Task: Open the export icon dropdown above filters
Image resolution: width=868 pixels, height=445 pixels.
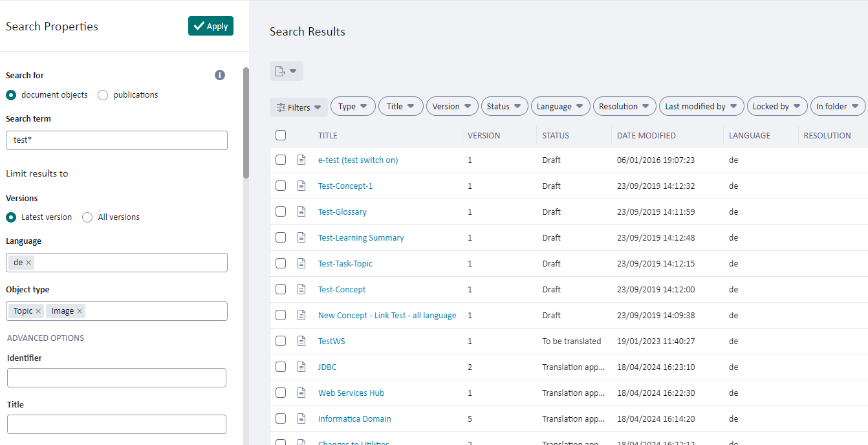Action: tap(287, 71)
